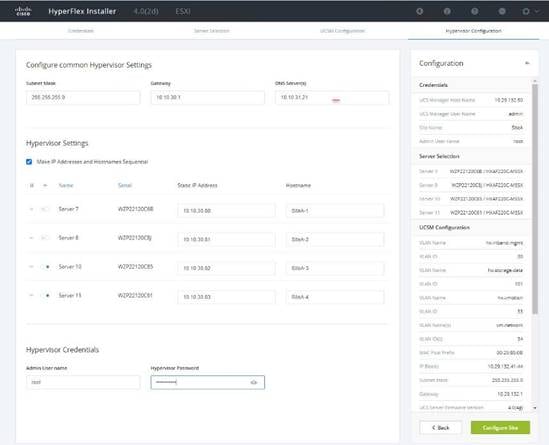
Task: Collapse the Configuration panel arrow
Action: click(x=527, y=63)
